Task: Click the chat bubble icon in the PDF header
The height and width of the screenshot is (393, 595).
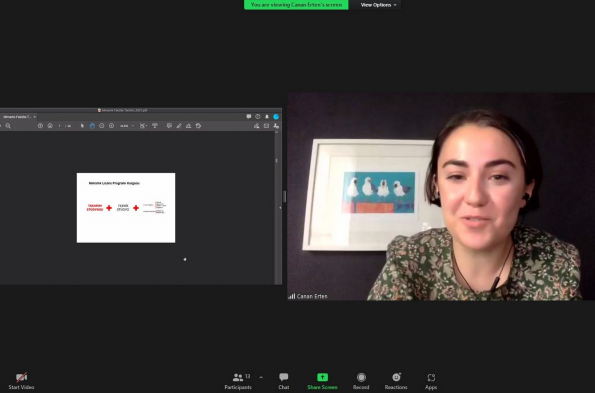Action: [x=249, y=116]
